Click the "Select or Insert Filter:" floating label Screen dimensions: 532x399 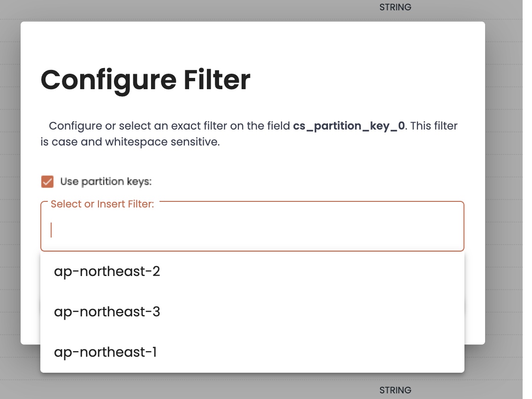(102, 204)
